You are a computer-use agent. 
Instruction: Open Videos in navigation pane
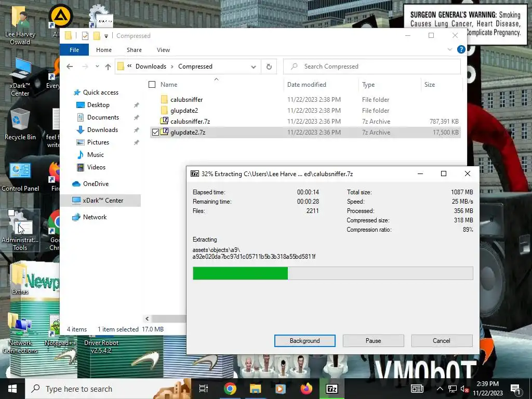click(x=96, y=167)
